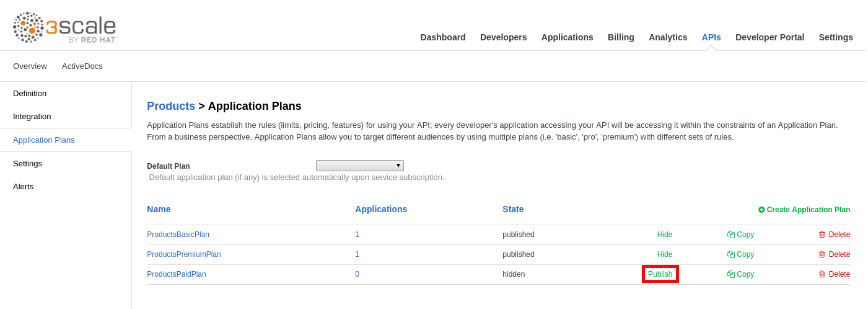The width and height of the screenshot is (868, 309).
Task: Click the plus icon for Create Application Plan
Action: 761,210
